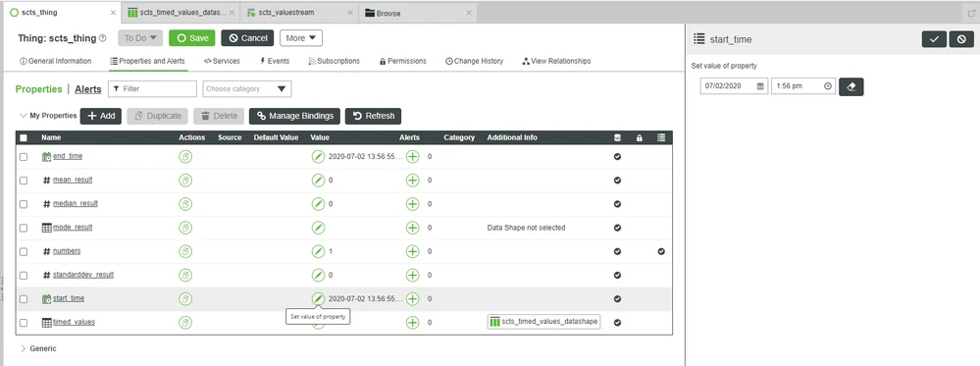980x366 pixels.
Task: Edit value pencil icon for mode_result
Action: [318, 228]
